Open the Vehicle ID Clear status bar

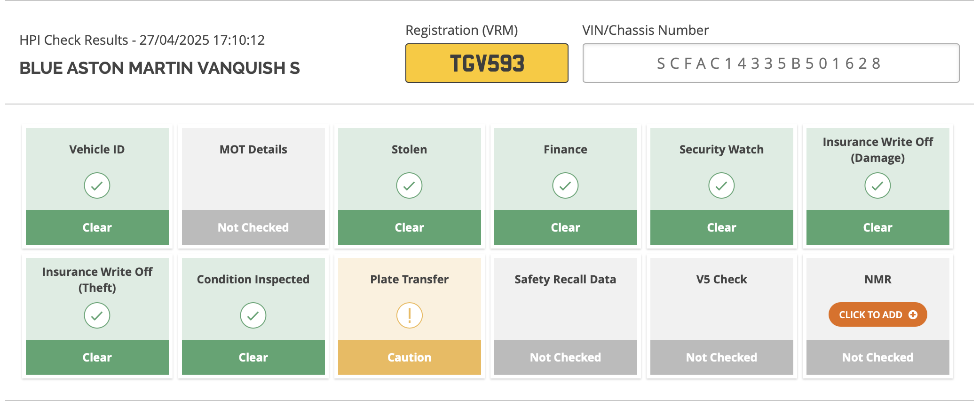coord(97,227)
